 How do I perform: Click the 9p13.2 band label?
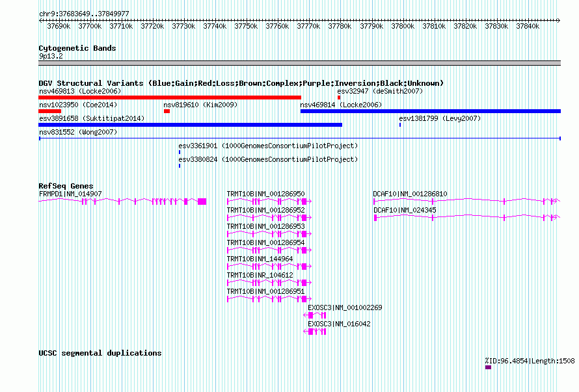tap(51, 56)
